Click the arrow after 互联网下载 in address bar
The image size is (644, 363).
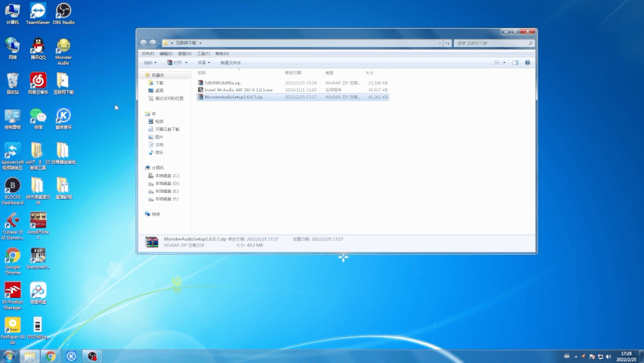tap(200, 43)
